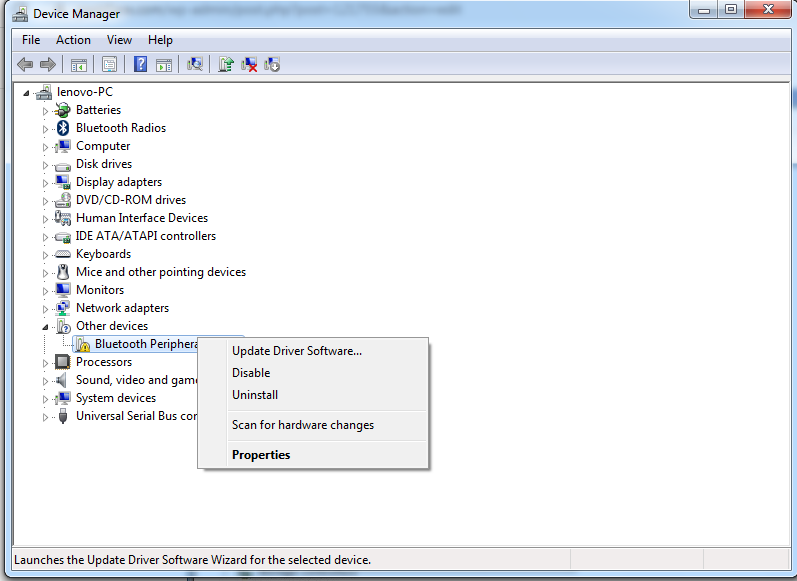Viewport: 797px width, 581px height.
Task: Expand the Display adapters node
Action: tap(45, 183)
